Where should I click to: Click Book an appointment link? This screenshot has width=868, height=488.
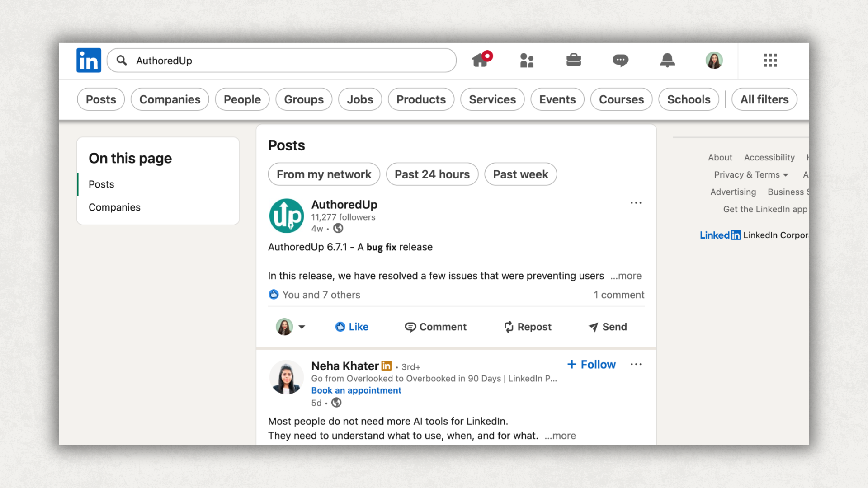[356, 390]
